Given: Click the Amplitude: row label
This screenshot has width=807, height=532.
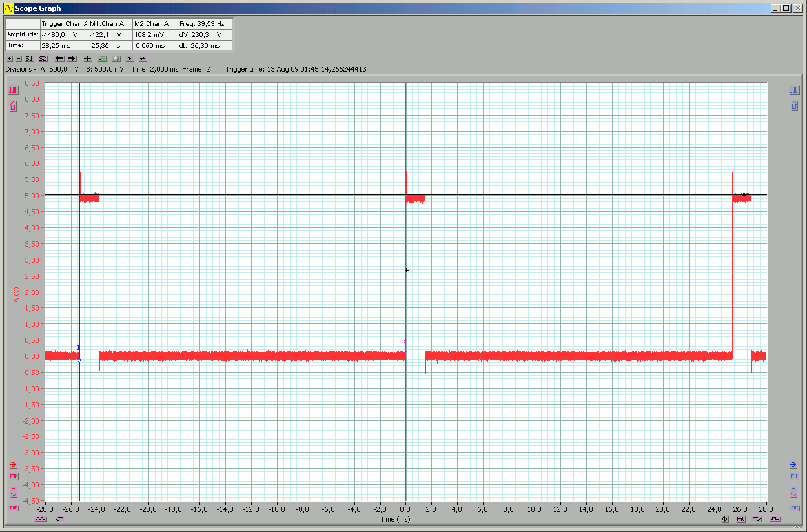Looking at the screenshot, I should pos(23,34).
